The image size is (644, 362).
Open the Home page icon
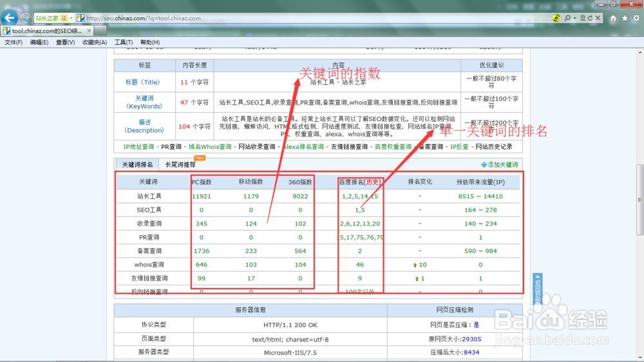[x=613, y=18]
